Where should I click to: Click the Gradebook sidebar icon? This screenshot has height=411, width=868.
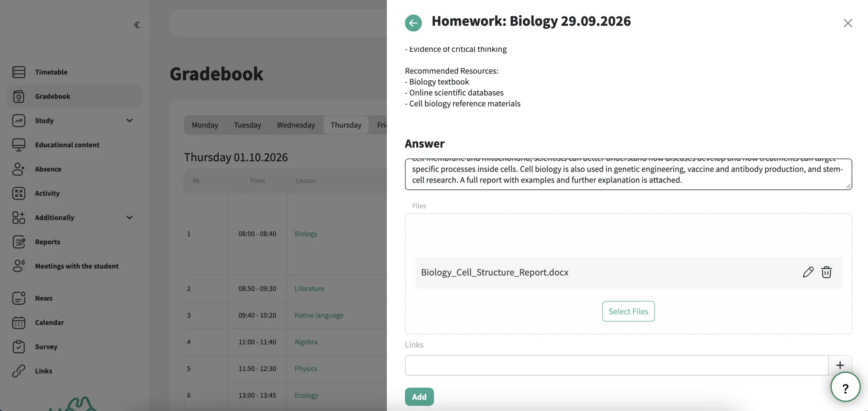pyautogui.click(x=19, y=96)
